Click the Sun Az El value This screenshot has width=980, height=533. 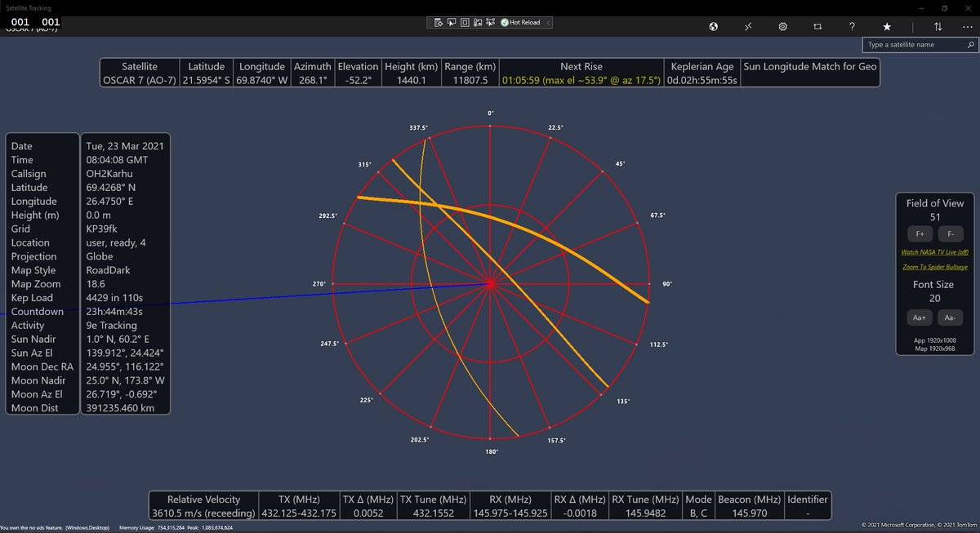tap(124, 353)
